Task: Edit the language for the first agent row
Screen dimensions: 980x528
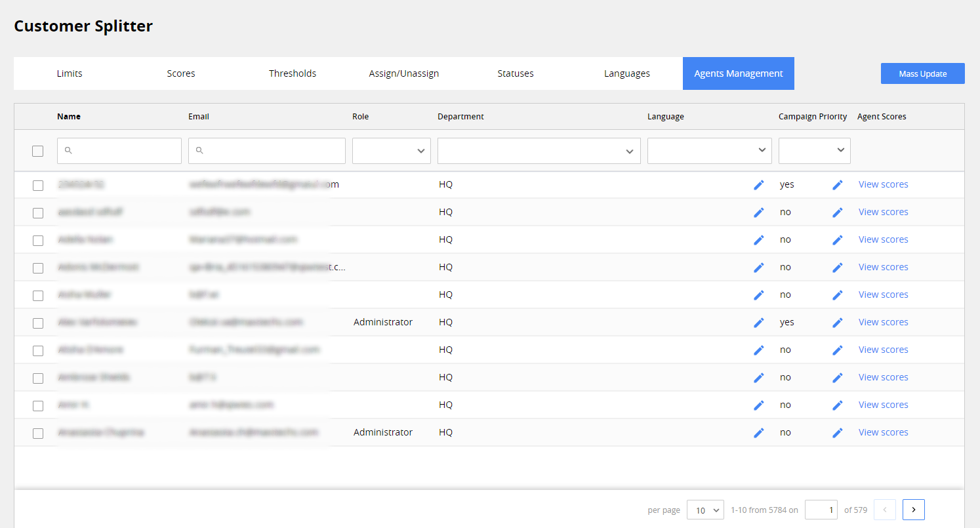Action: (x=759, y=184)
